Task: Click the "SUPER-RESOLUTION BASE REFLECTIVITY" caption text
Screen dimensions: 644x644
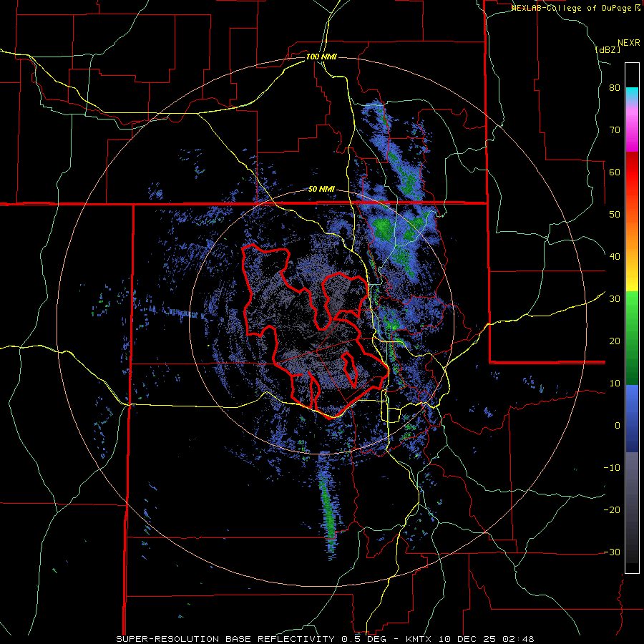Action: pyautogui.click(x=225, y=639)
